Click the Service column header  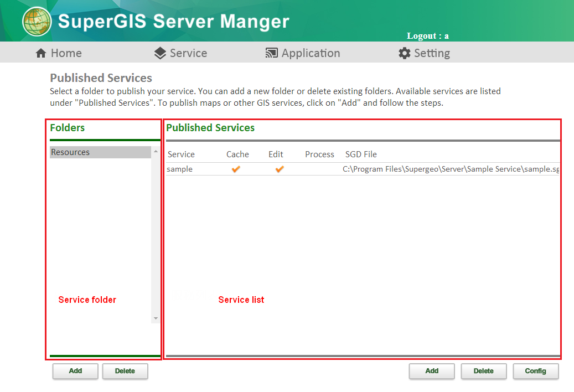pos(181,154)
